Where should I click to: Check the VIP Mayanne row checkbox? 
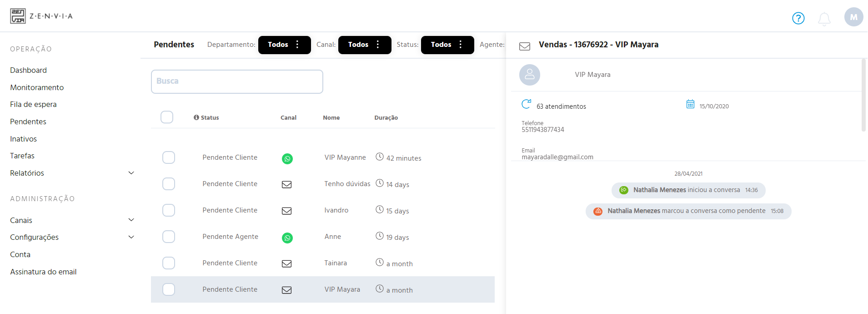tap(169, 157)
